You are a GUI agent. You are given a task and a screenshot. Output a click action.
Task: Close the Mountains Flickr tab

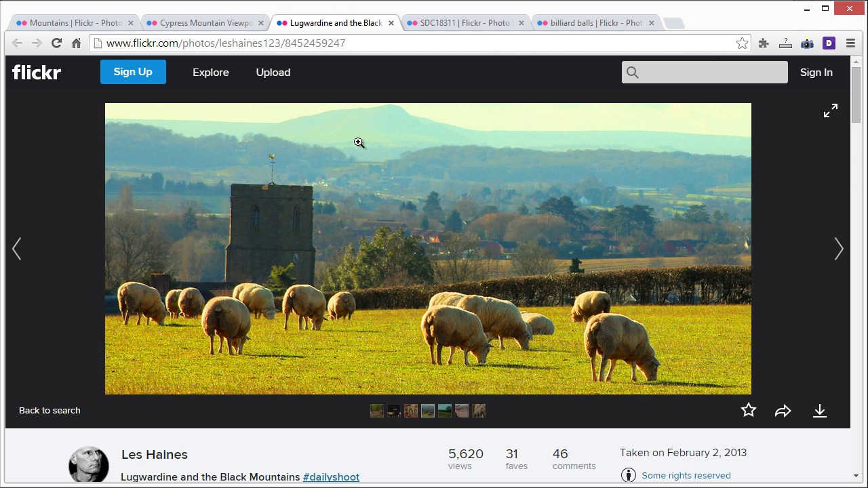pyautogui.click(x=131, y=23)
